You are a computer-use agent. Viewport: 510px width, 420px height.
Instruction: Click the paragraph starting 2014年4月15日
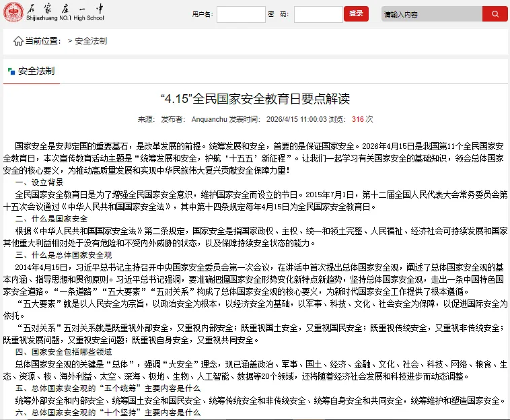point(255,279)
